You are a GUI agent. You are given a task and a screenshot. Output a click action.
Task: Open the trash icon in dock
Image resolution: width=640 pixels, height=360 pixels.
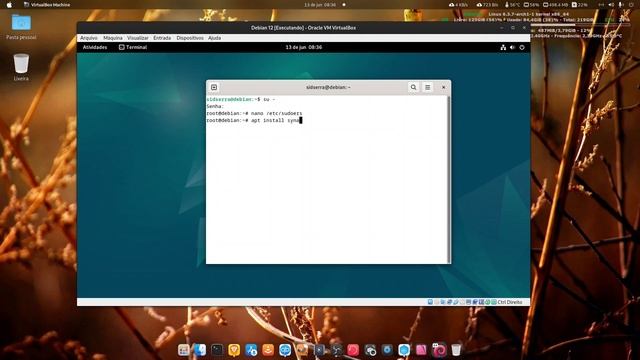tap(456, 350)
